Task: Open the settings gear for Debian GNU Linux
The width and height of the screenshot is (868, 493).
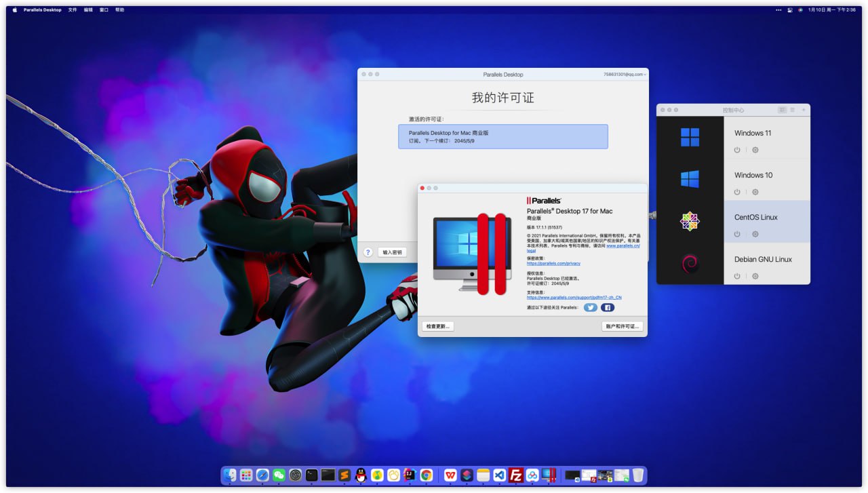Action: (755, 276)
